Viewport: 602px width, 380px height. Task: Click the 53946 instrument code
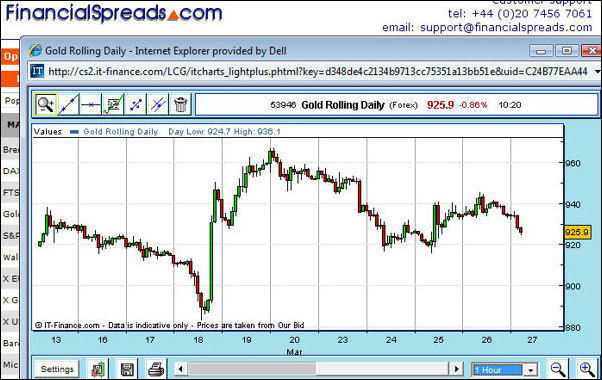coord(283,105)
